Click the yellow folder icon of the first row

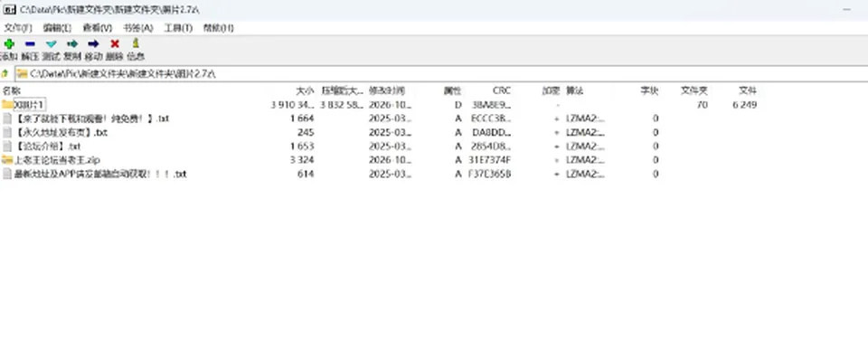click(x=7, y=105)
